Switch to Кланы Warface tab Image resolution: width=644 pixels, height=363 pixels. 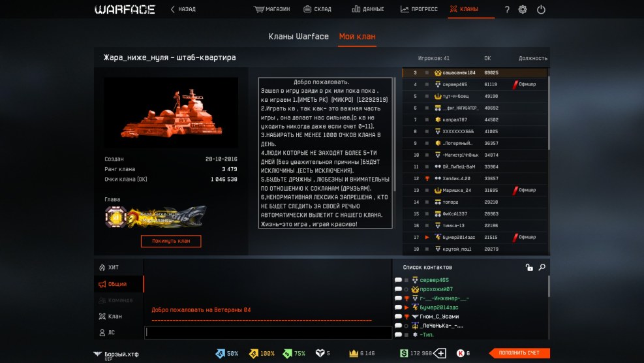(x=298, y=37)
